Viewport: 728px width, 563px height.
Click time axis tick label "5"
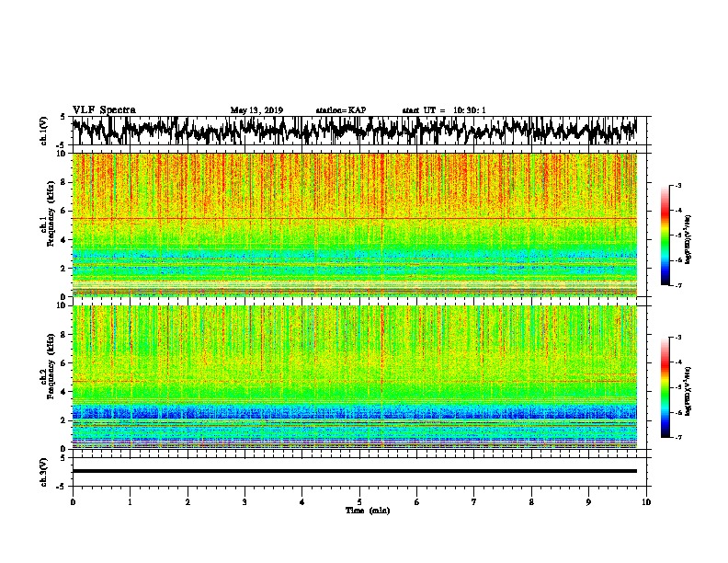click(359, 502)
